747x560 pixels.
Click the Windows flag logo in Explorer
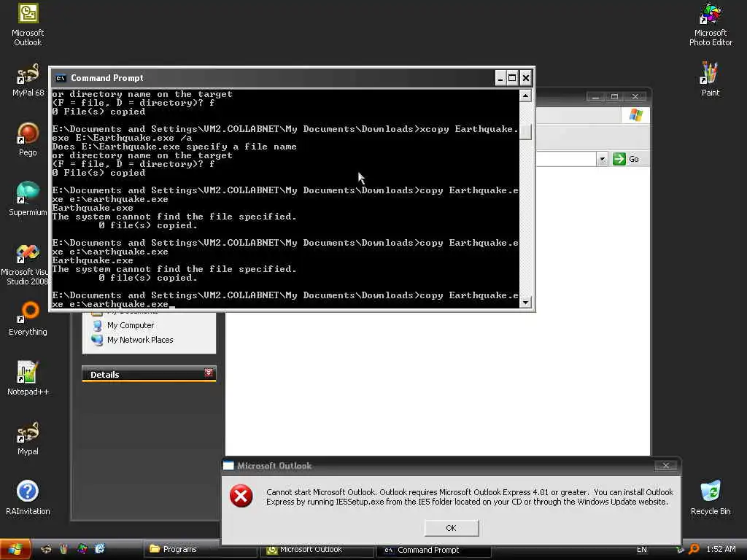tap(635, 114)
